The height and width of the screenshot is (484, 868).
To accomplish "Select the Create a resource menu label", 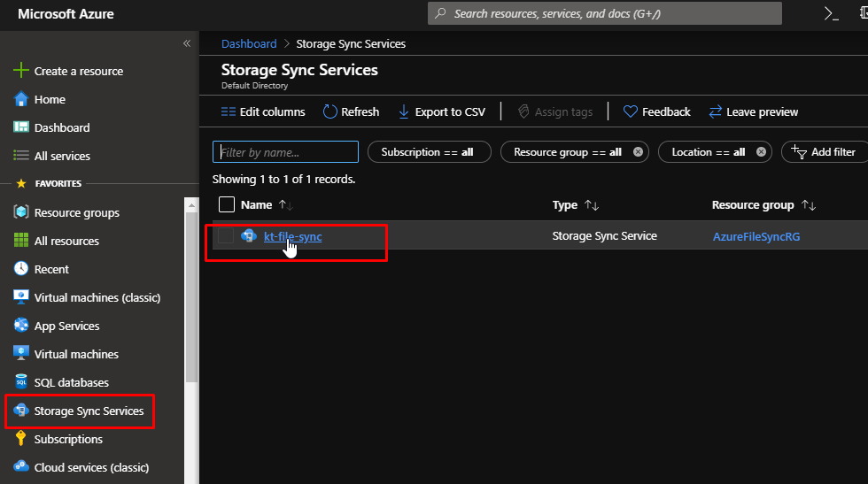I will point(79,71).
